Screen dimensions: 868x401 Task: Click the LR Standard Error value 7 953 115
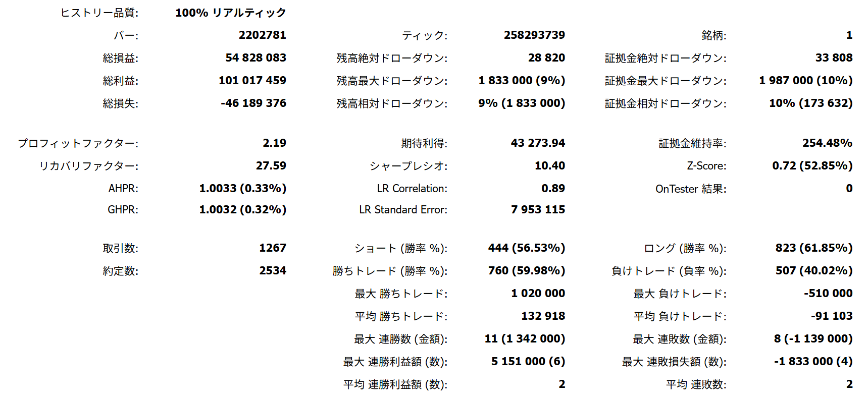coord(538,210)
